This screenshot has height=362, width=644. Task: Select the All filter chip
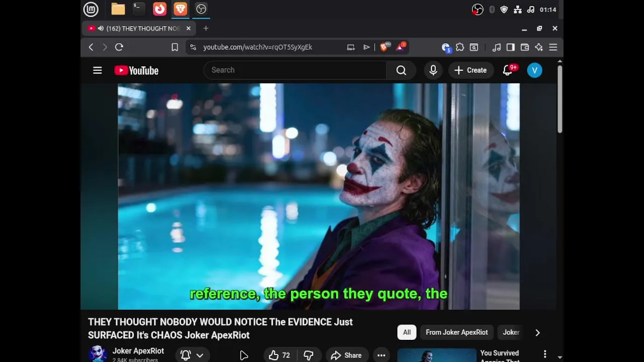tap(407, 332)
